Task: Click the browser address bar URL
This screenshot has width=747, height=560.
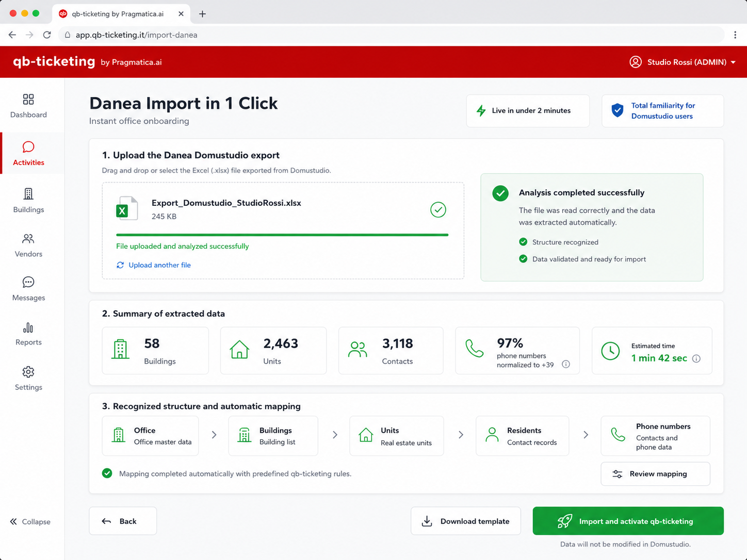Action: pyautogui.click(x=136, y=35)
